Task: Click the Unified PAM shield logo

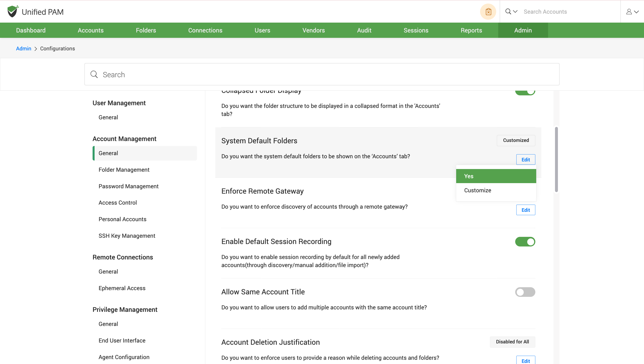Action: 13,11
